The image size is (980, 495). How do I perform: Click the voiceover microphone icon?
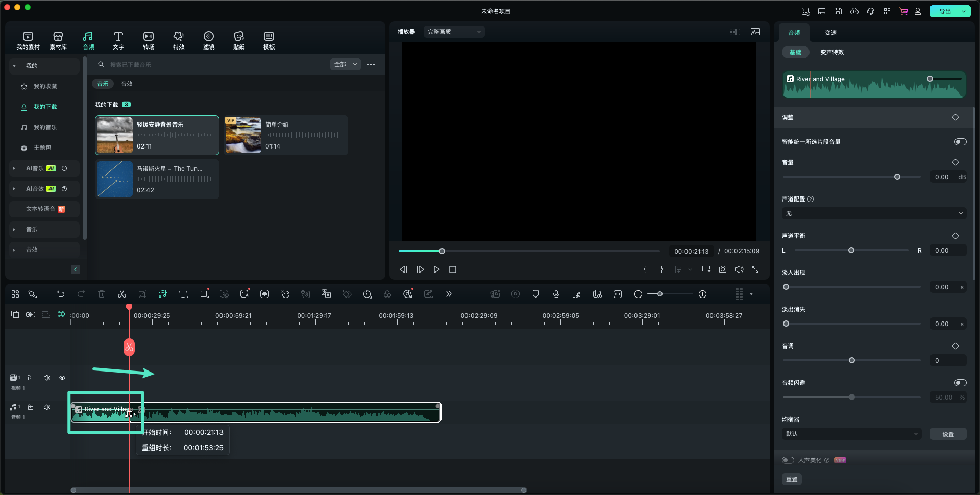[556, 294]
